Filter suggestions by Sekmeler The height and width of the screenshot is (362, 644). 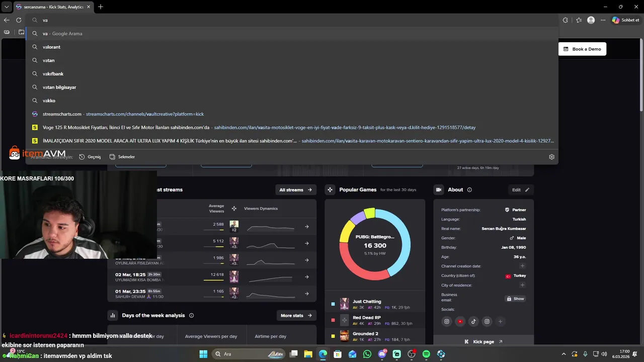pyautogui.click(x=122, y=157)
